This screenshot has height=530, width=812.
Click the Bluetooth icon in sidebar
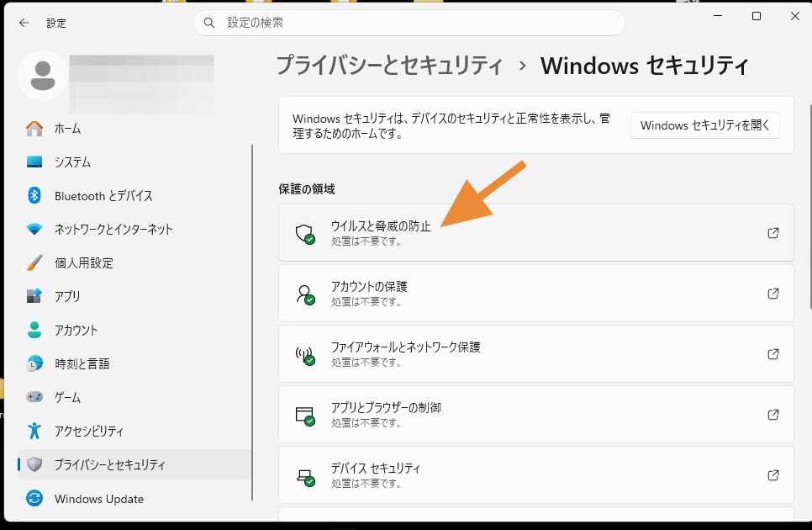pyautogui.click(x=34, y=195)
